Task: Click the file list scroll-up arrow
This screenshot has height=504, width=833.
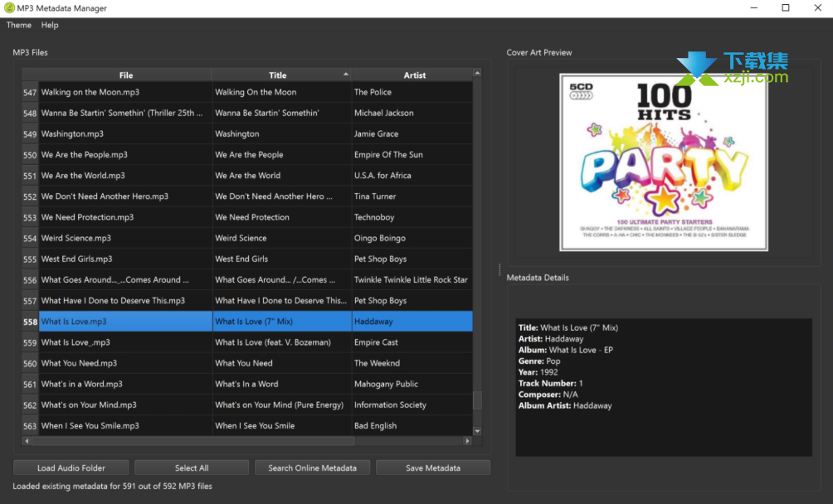Action: tap(477, 73)
